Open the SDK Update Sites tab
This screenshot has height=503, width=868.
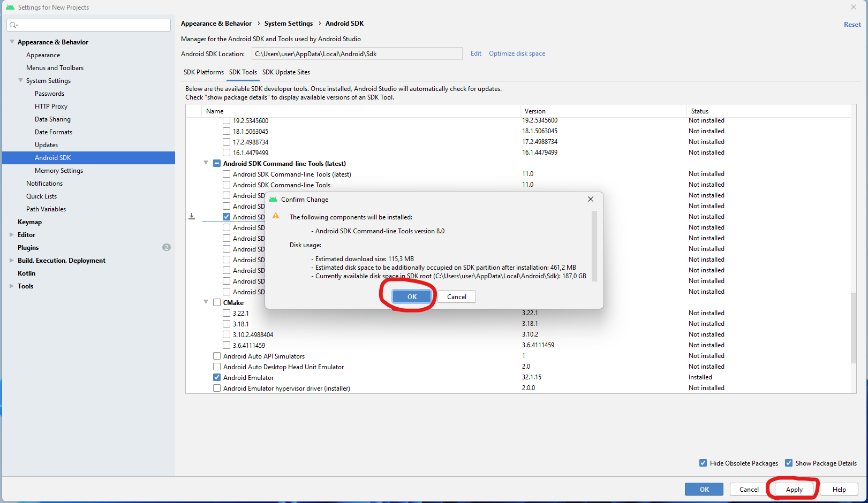pyautogui.click(x=286, y=72)
